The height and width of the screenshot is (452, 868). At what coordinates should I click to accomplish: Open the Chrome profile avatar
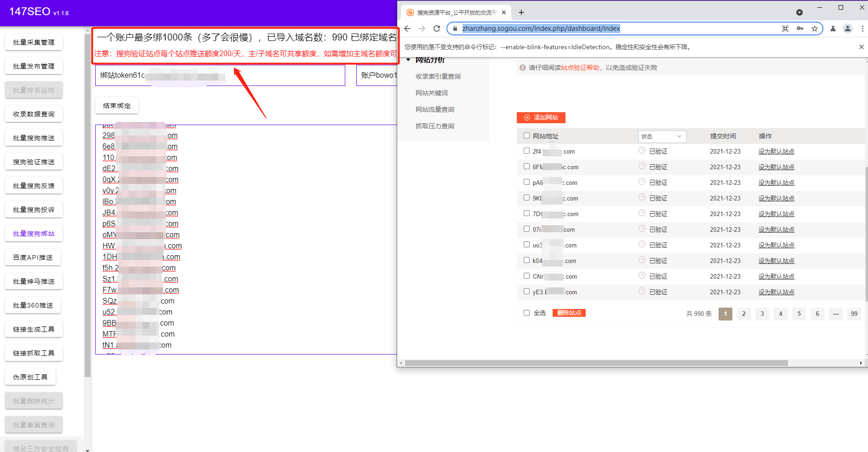pyautogui.click(x=847, y=29)
